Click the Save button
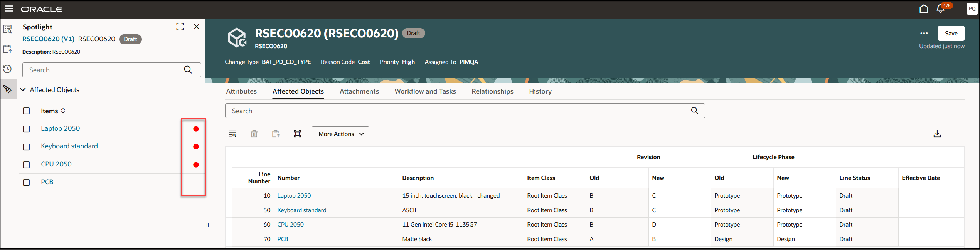This screenshot has width=980, height=250. [951, 33]
